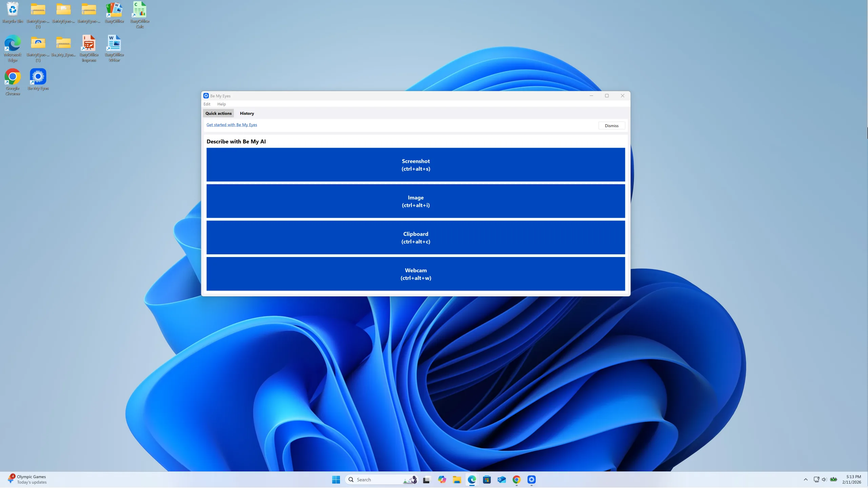Open the clock showing 5:13 PM

852,480
